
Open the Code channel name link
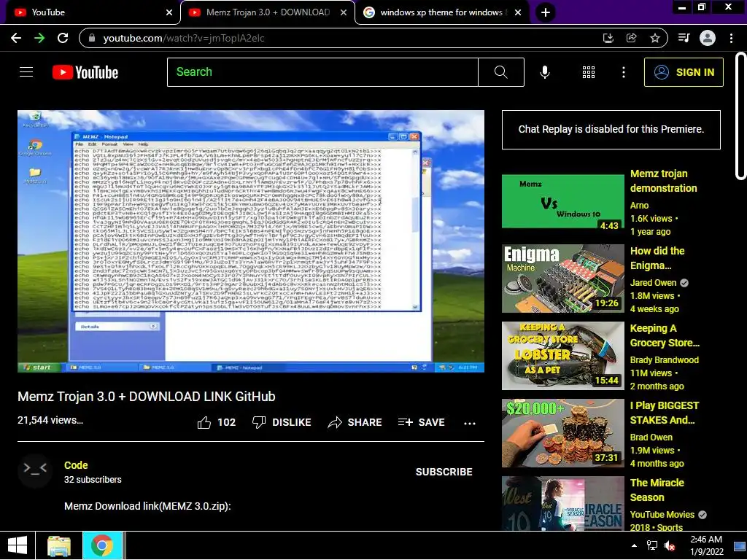click(x=76, y=465)
